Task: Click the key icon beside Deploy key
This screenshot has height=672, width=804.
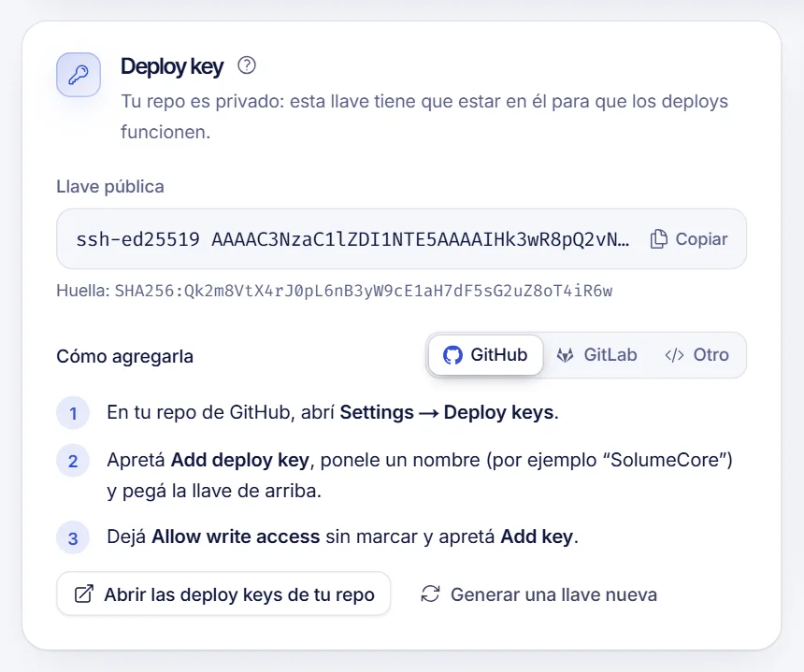Action: [x=79, y=75]
